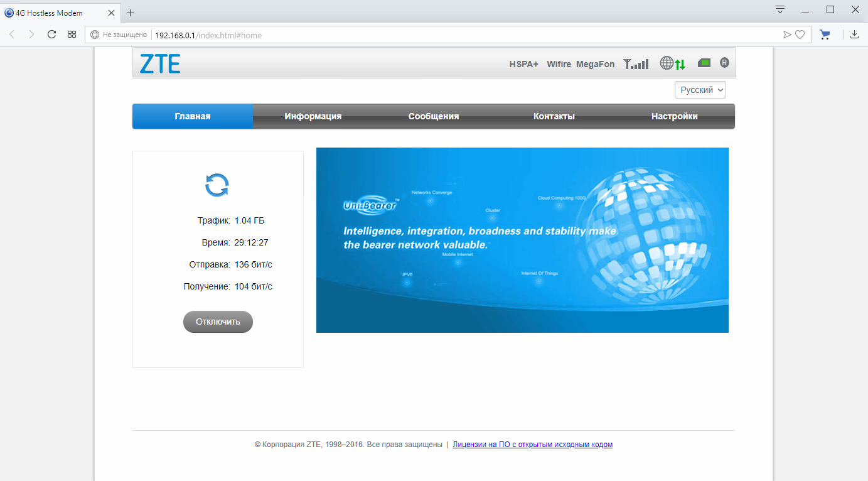868x481 pixels.
Task: Click the signal strength bars icon
Action: 636,63
